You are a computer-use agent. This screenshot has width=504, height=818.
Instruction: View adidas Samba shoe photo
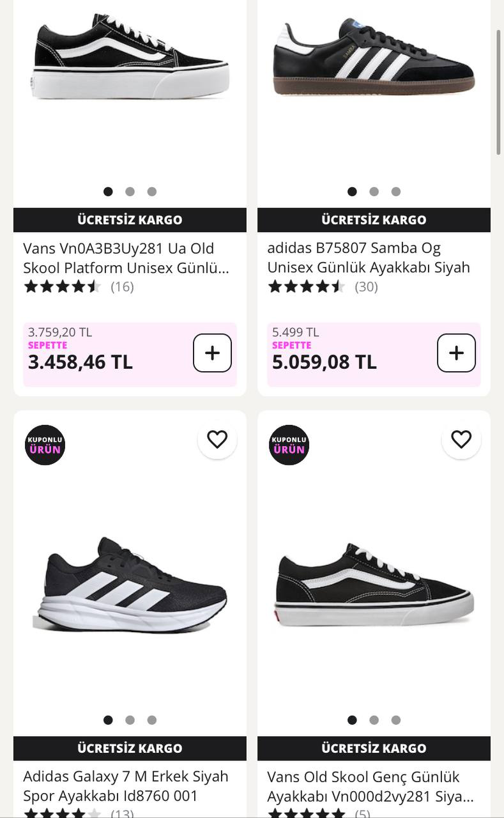(x=374, y=58)
